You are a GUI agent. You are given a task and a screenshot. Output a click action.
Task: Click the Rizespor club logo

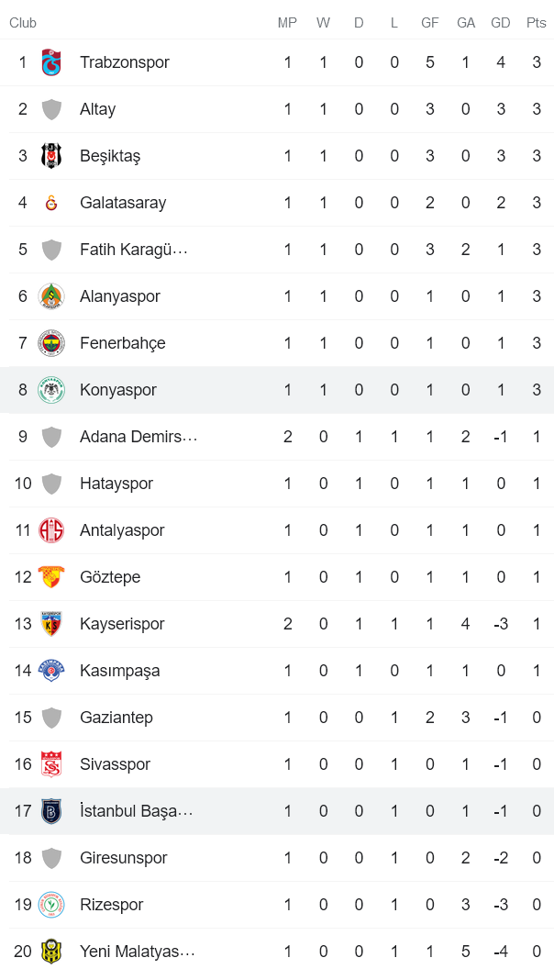[52, 905]
